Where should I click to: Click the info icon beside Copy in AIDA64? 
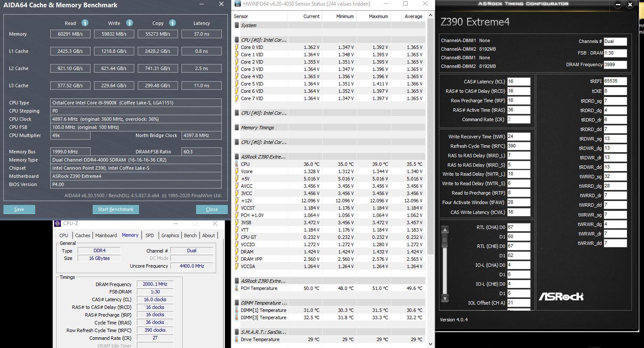[172, 23]
